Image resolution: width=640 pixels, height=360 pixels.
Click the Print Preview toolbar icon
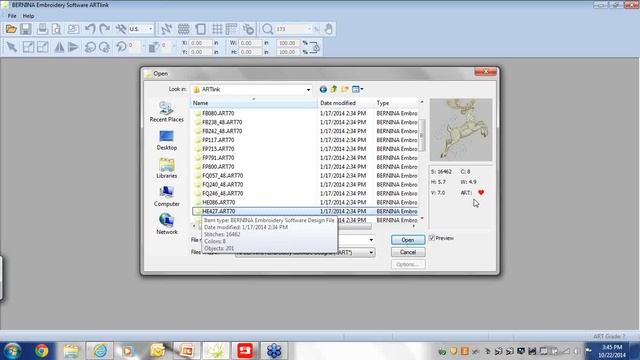click(57, 29)
